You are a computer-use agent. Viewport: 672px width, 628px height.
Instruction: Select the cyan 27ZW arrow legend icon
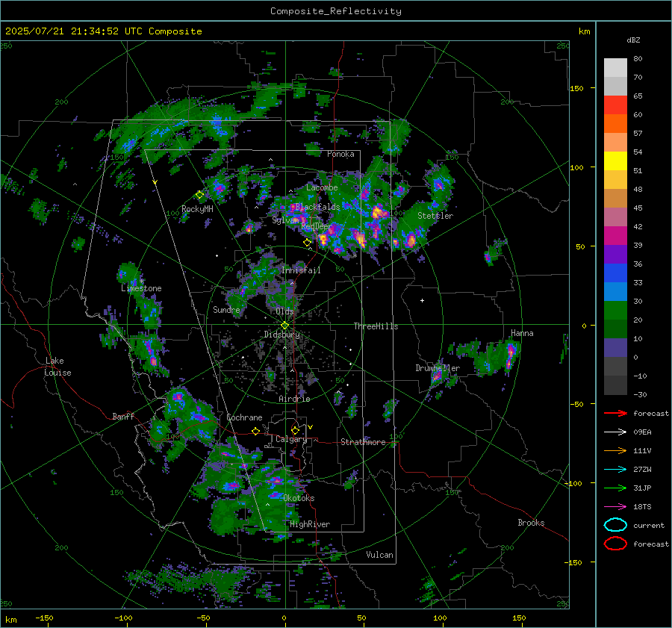coord(615,469)
